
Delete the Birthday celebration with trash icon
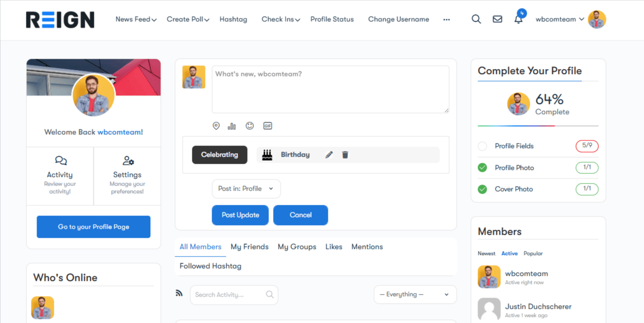[345, 155]
